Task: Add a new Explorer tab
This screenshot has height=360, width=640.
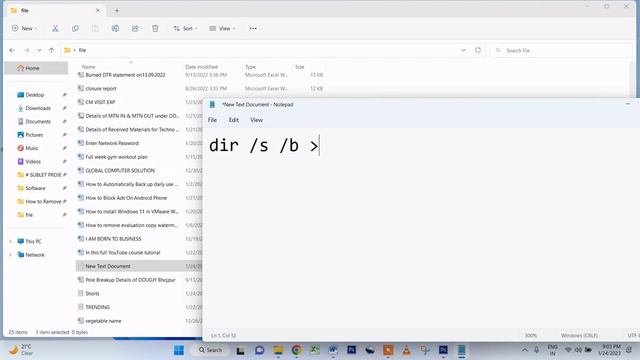Action: pyautogui.click(x=117, y=11)
